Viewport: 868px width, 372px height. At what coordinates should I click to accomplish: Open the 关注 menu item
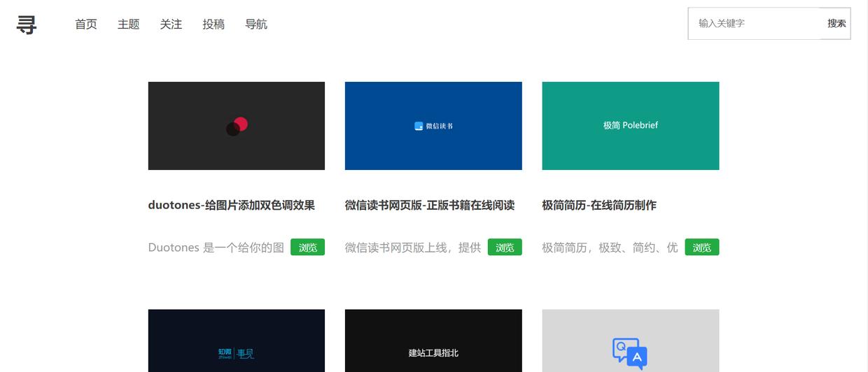click(x=171, y=24)
